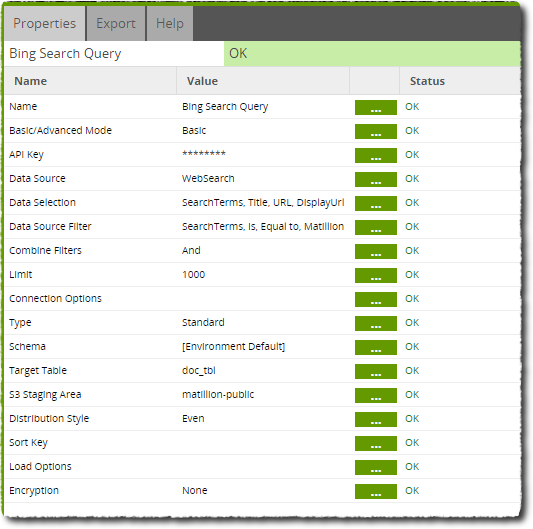Screen dimensions: 533x529
Task: Switch to the Export tab
Action: point(116,23)
